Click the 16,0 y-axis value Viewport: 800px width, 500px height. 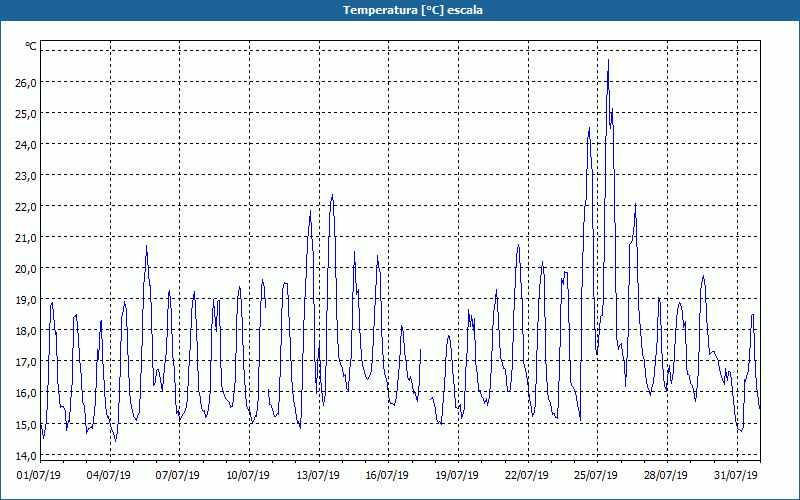[x=26, y=393]
